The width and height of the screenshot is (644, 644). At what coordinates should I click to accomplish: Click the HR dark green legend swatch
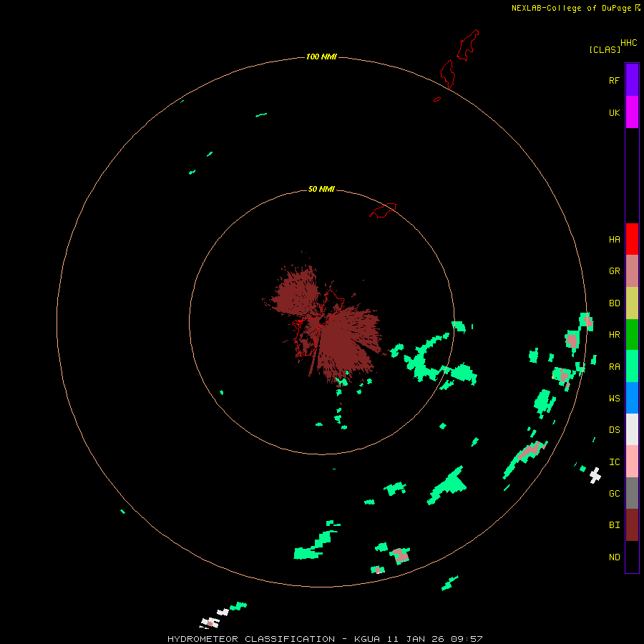coord(632,335)
